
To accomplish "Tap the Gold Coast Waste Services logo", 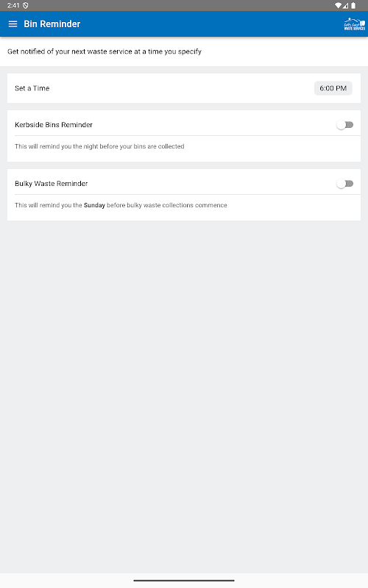I will 355,24.
